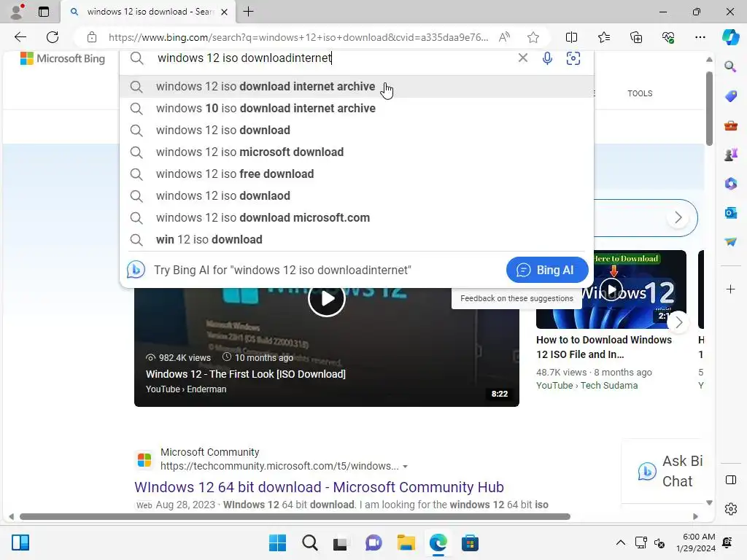The height and width of the screenshot is (560, 747).
Task: Choose misspelled suggestion windows 12 iso downlaod
Action: click(x=356, y=195)
